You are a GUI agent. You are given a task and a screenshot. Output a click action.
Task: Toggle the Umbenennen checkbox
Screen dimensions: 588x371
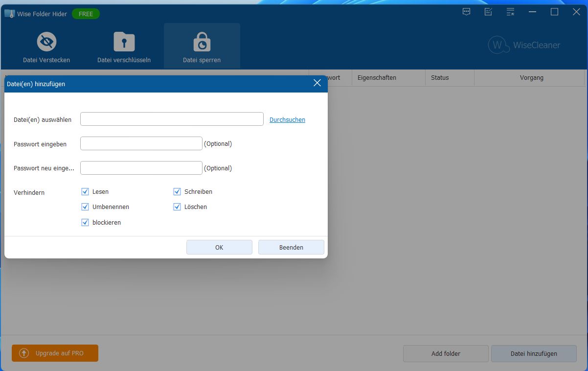(85, 207)
